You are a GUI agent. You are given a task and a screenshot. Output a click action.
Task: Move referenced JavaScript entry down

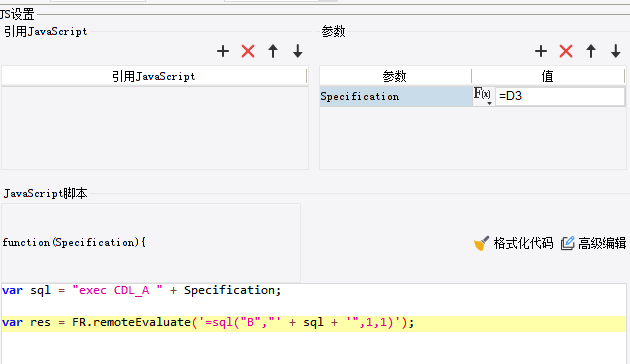tap(298, 51)
